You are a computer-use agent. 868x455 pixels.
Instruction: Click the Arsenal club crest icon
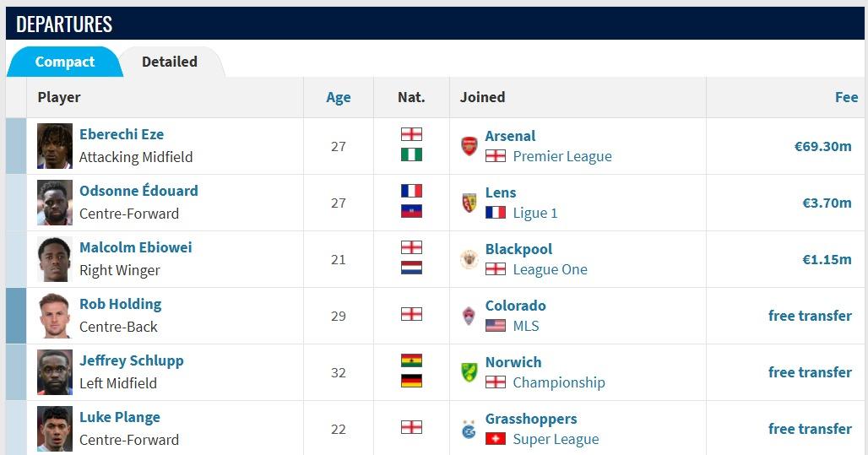pos(469,146)
